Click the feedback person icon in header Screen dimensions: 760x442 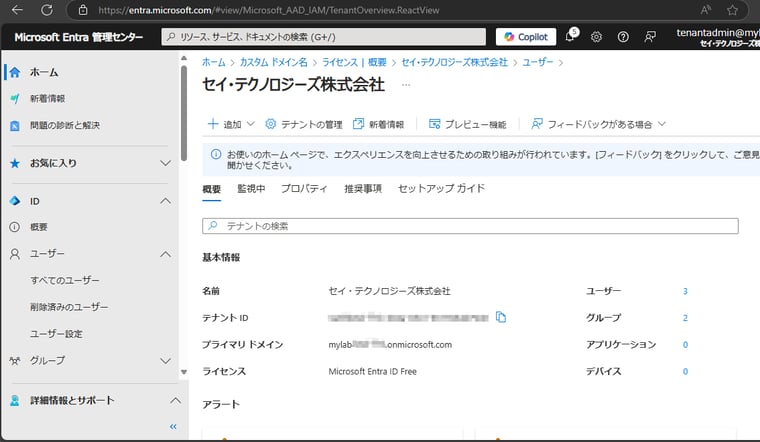pyautogui.click(x=650, y=37)
